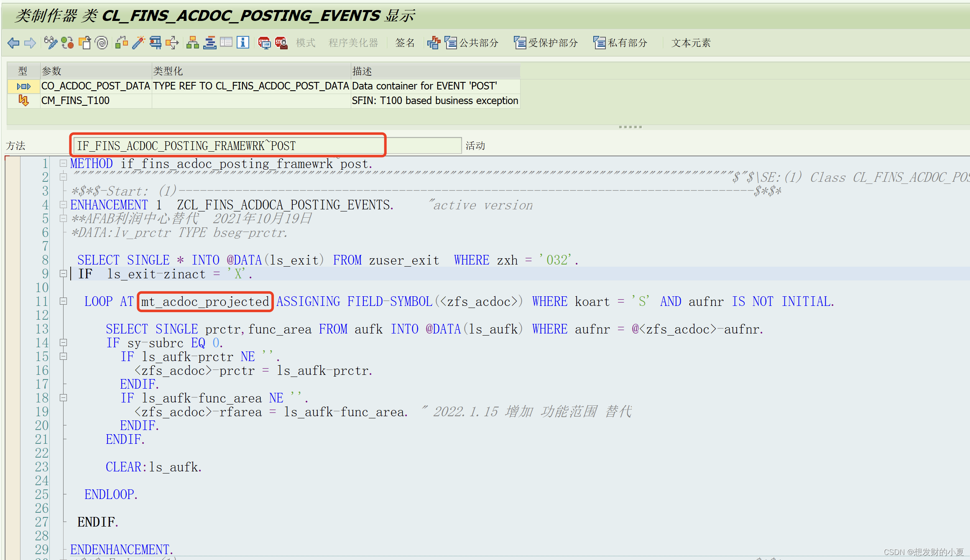Select the CM_FINS_T100 parameter cell
The image size is (970, 560).
click(x=96, y=101)
